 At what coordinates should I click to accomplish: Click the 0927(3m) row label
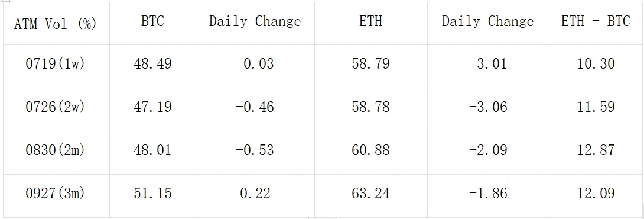(56, 195)
